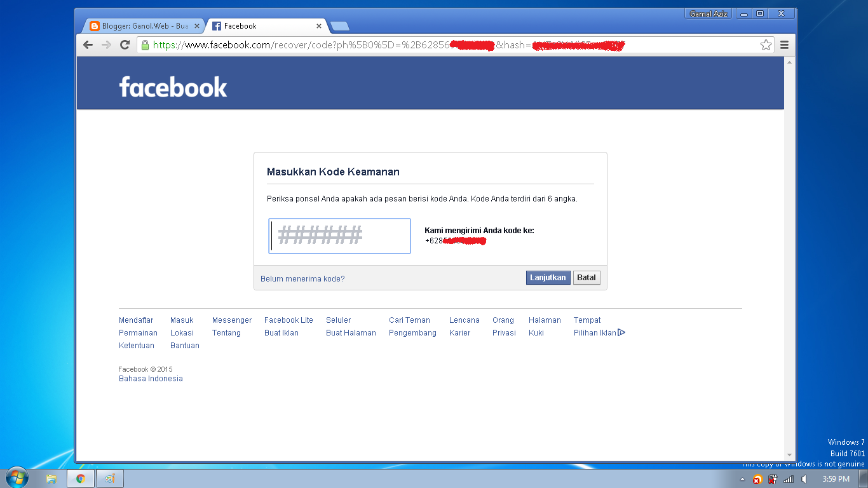Click the Lanjutkan button

(x=548, y=278)
